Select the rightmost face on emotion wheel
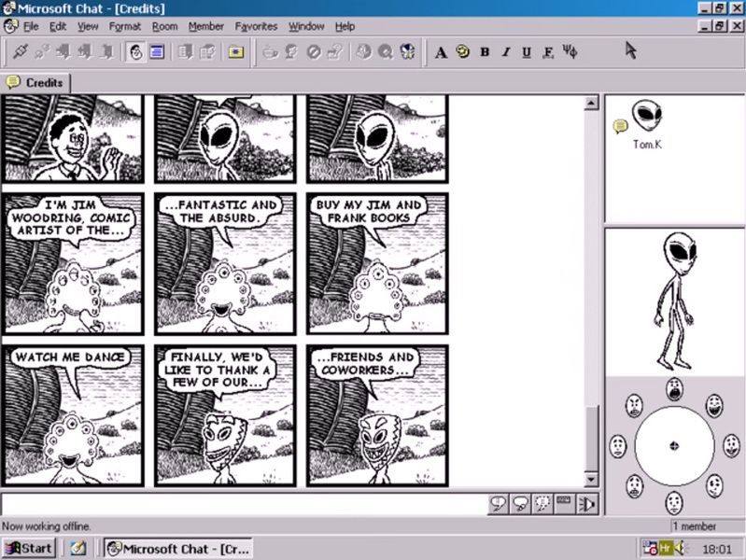 click(x=731, y=446)
